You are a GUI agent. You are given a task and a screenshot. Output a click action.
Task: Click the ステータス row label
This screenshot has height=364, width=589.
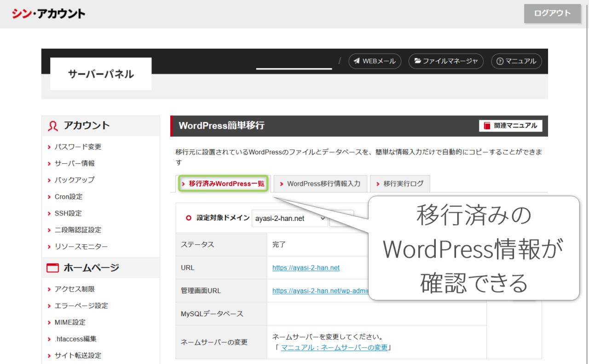tap(198, 245)
